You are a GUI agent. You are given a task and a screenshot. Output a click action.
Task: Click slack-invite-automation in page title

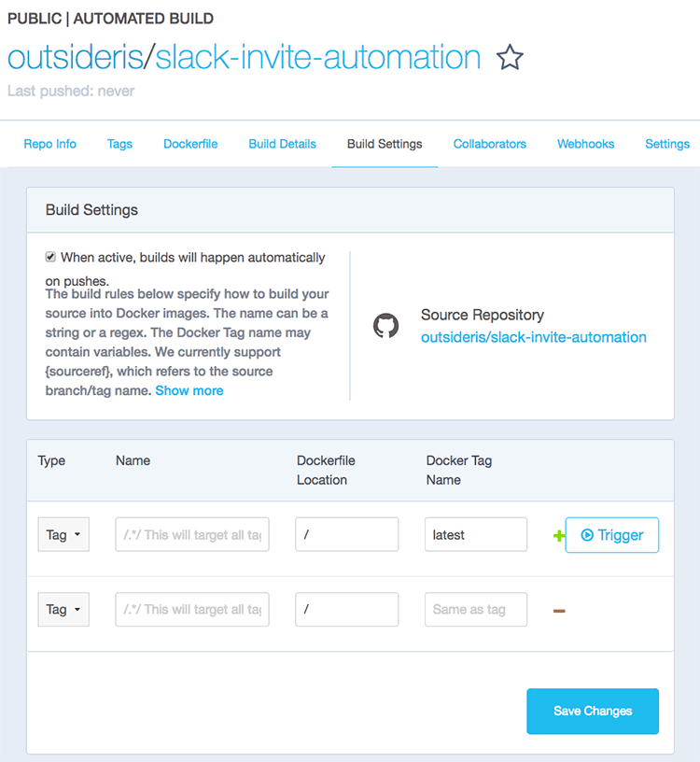pyautogui.click(x=317, y=57)
